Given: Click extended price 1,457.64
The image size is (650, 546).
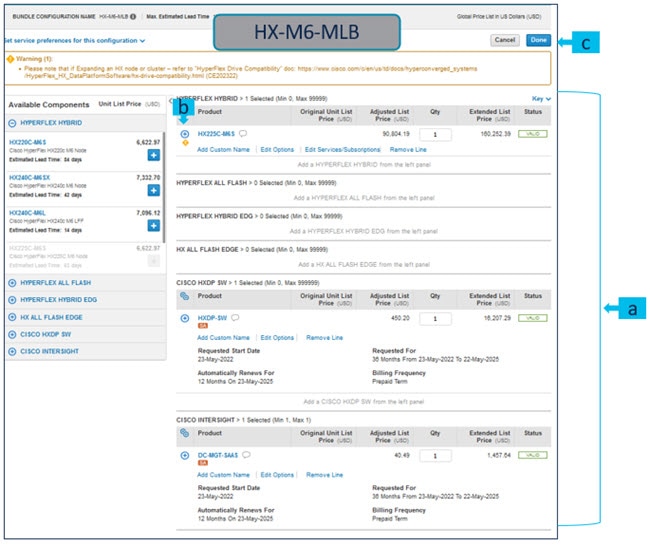Looking at the screenshot, I should (499, 455).
